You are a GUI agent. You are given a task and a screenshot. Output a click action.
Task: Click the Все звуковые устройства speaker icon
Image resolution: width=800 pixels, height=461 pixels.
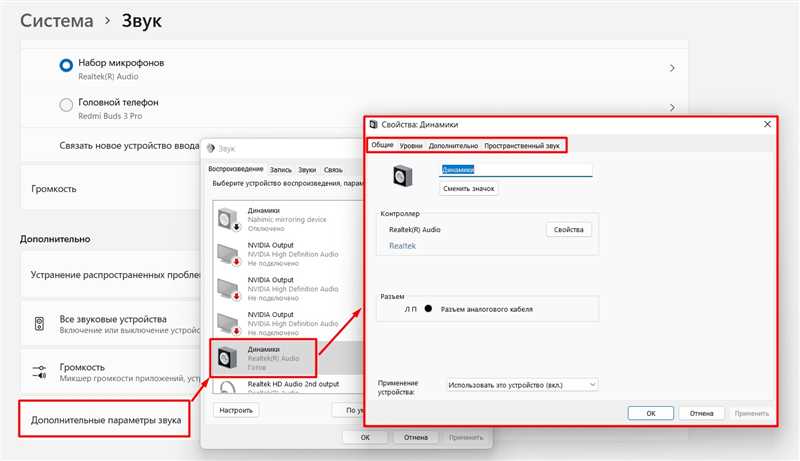click(39, 323)
